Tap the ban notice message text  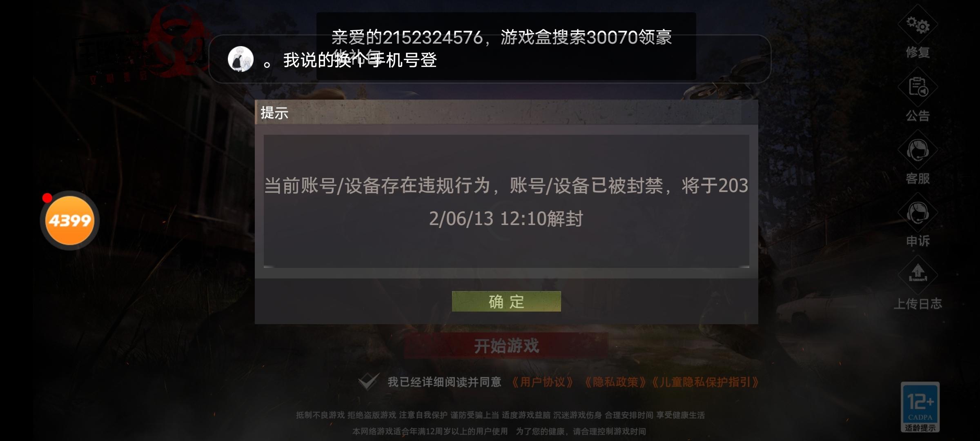(506, 202)
